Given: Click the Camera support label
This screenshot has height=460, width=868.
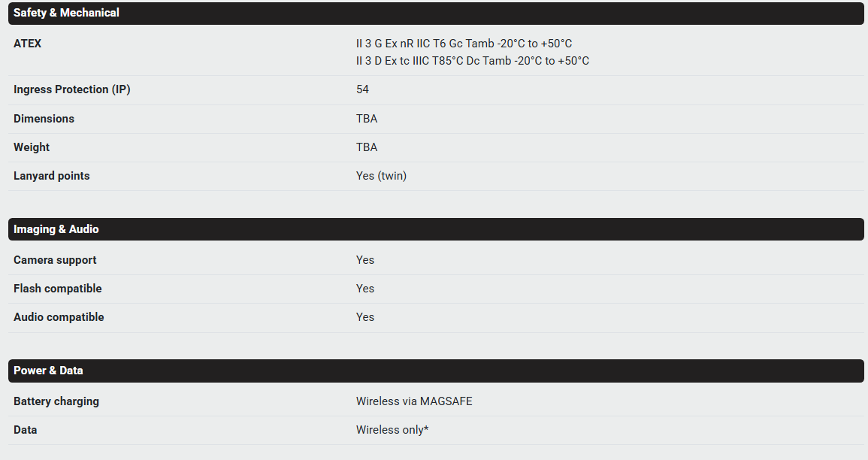Looking at the screenshot, I should pyautogui.click(x=55, y=260).
